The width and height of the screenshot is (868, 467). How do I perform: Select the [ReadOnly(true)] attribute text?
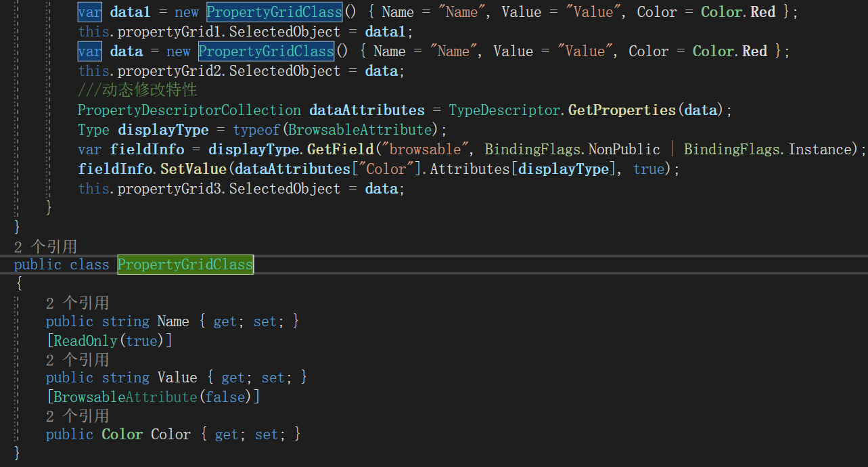pyautogui.click(x=108, y=340)
